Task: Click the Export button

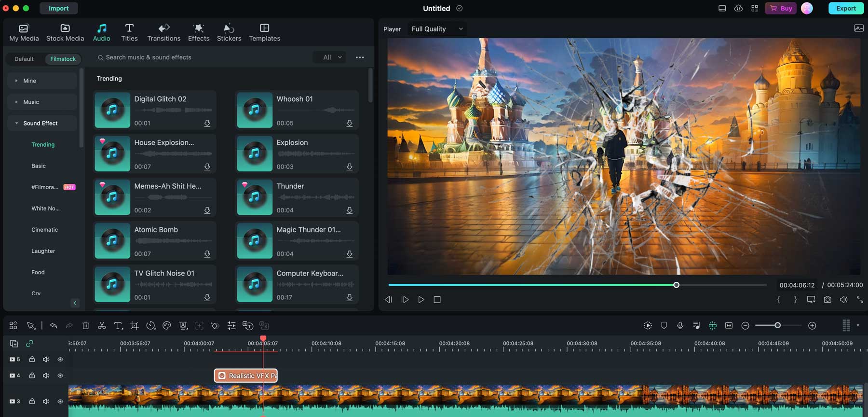Action: tap(846, 8)
